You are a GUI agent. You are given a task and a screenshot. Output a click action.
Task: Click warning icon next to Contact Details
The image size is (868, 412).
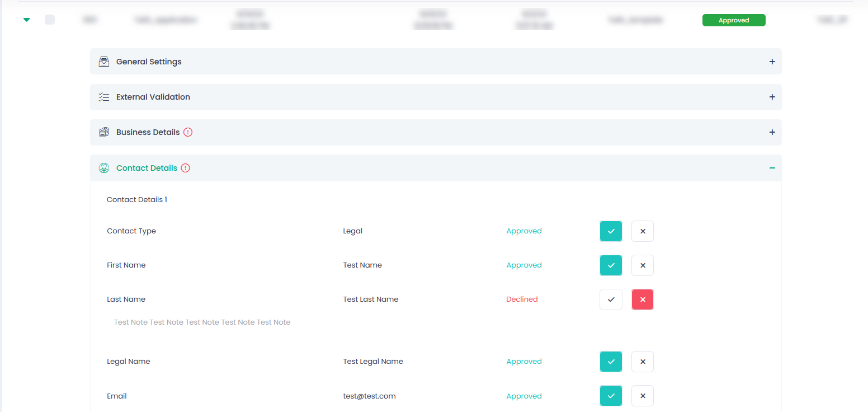click(186, 168)
